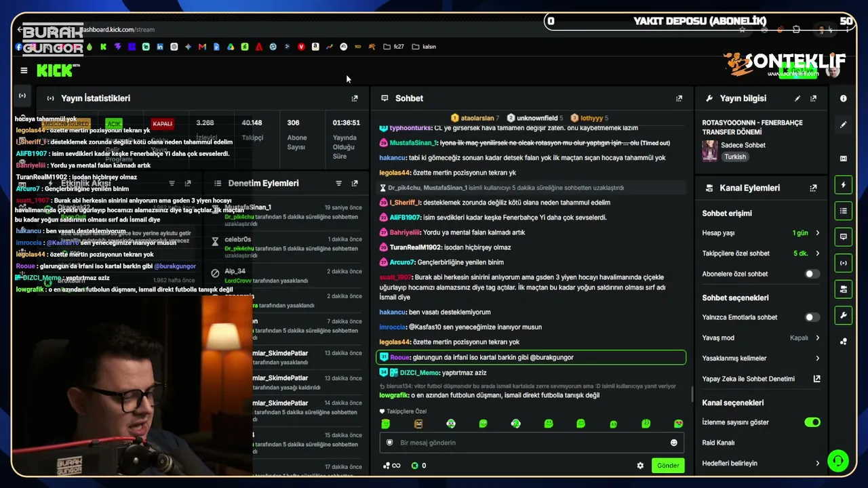This screenshot has height=488, width=868.
Task: Click the Gmail bookmark icon
Action: pos(202,47)
